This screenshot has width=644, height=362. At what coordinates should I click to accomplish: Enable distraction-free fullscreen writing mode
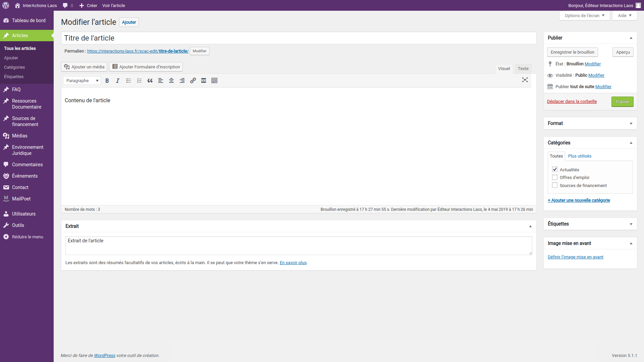click(525, 80)
